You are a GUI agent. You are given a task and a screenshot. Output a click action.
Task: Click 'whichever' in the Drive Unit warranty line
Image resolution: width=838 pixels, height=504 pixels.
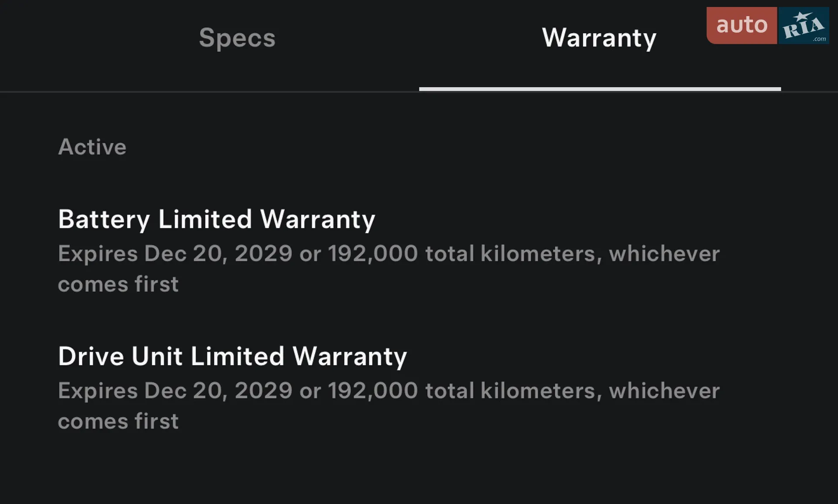click(664, 391)
